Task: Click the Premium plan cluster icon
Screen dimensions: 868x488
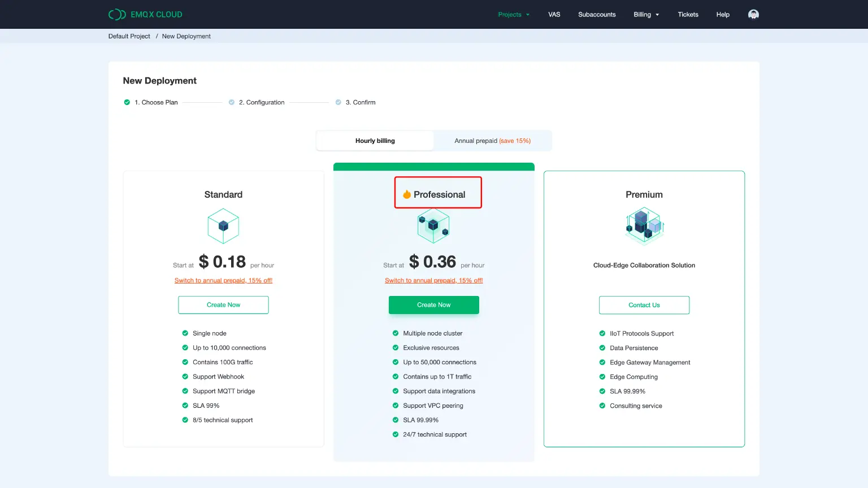Action: (x=644, y=225)
